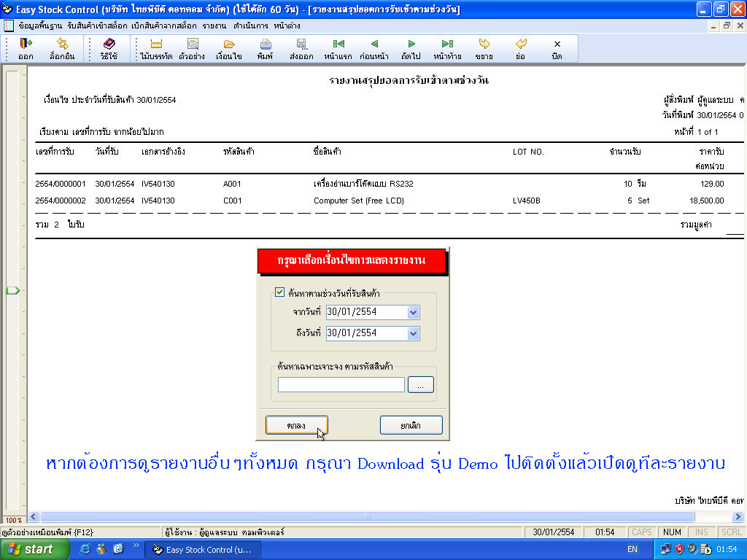Open product code browse button (...)
The height and width of the screenshot is (560, 747).
point(421,384)
